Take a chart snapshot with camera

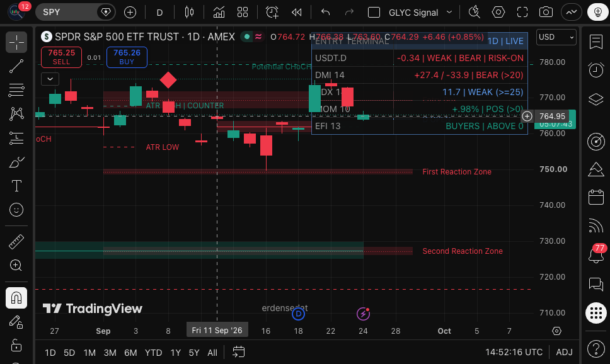(546, 13)
